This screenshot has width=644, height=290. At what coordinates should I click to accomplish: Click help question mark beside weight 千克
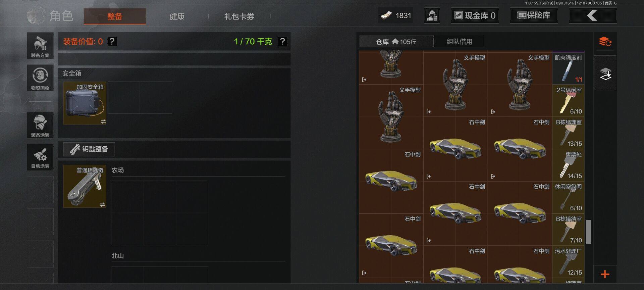pos(282,41)
